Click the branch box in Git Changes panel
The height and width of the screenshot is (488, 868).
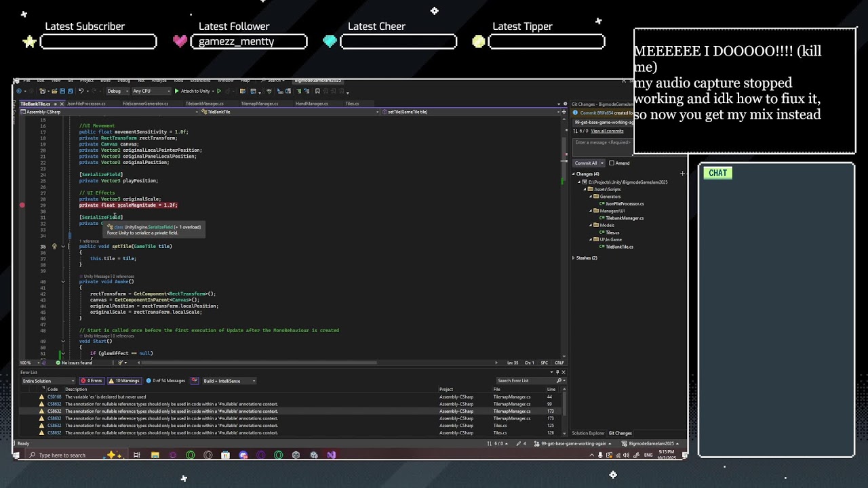point(603,123)
